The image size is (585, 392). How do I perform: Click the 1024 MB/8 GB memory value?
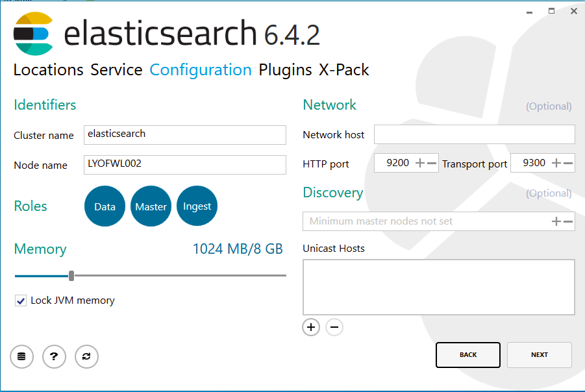(x=238, y=249)
